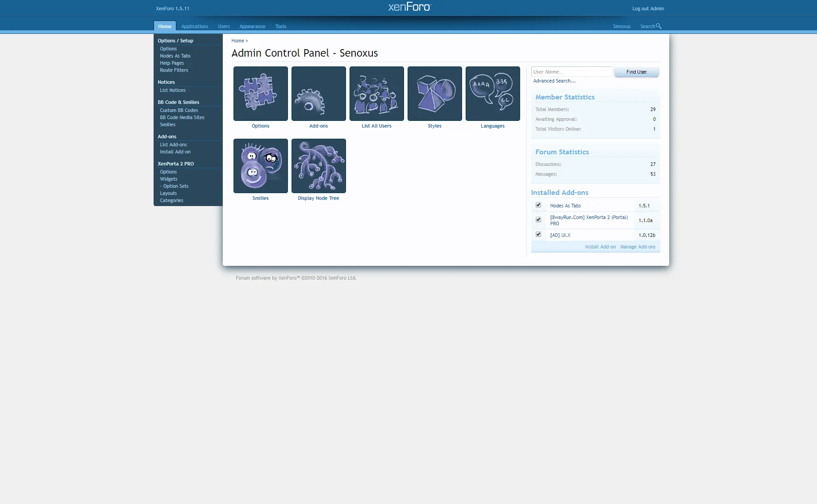Click the XenForo 1.5.11 version text
The width and height of the screenshot is (817, 504).
click(x=173, y=8)
